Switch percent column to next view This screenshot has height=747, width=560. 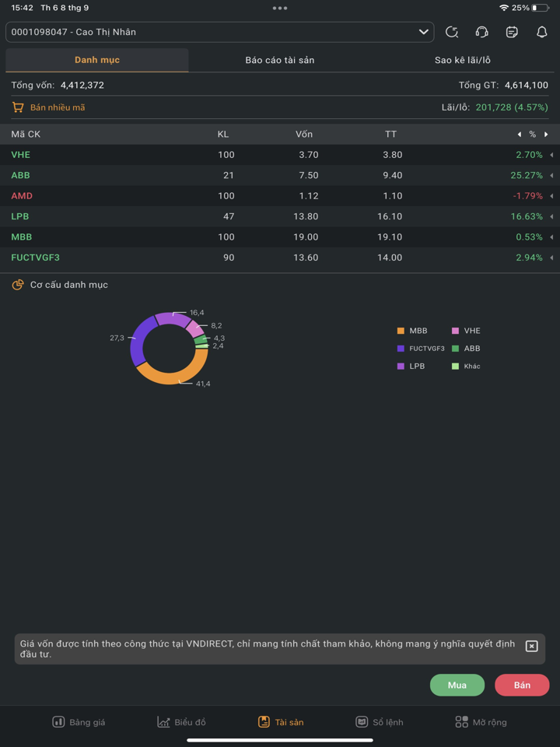[546, 135]
